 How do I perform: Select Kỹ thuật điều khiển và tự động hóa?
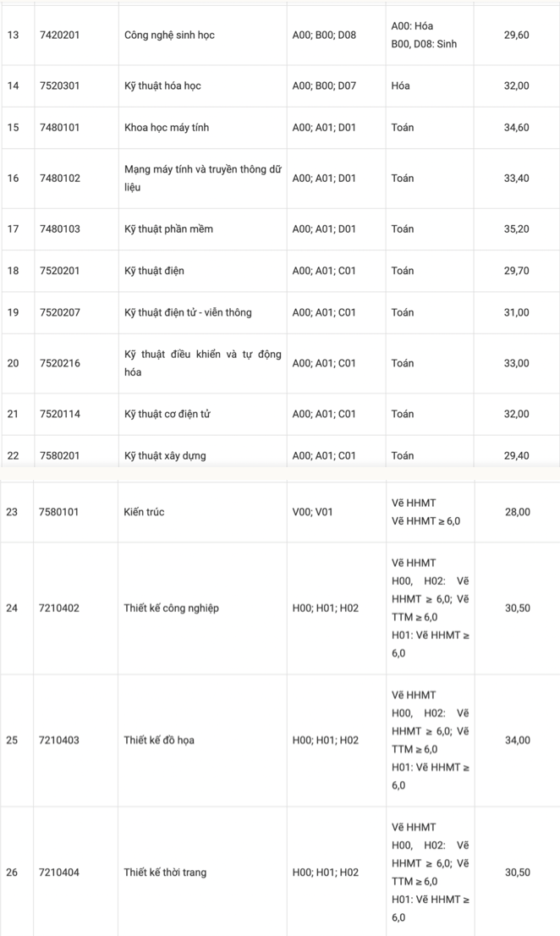[202, 363]
